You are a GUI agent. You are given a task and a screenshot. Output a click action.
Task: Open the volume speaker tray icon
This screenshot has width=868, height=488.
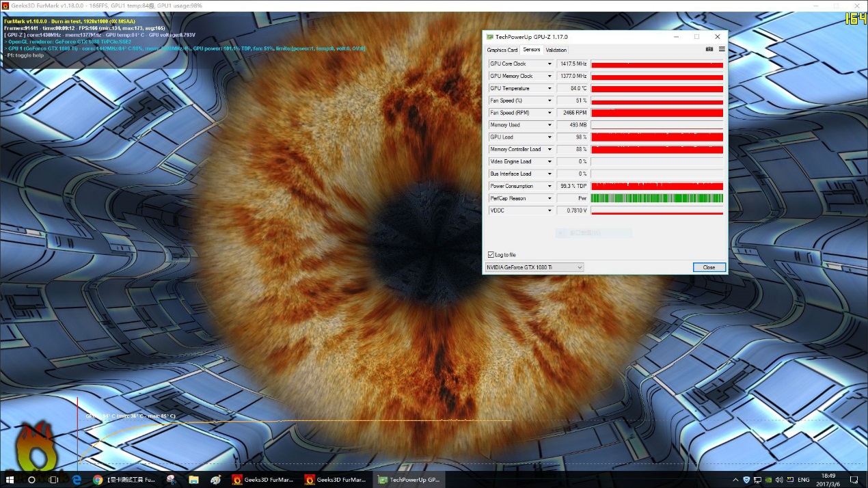pos(779,480)
